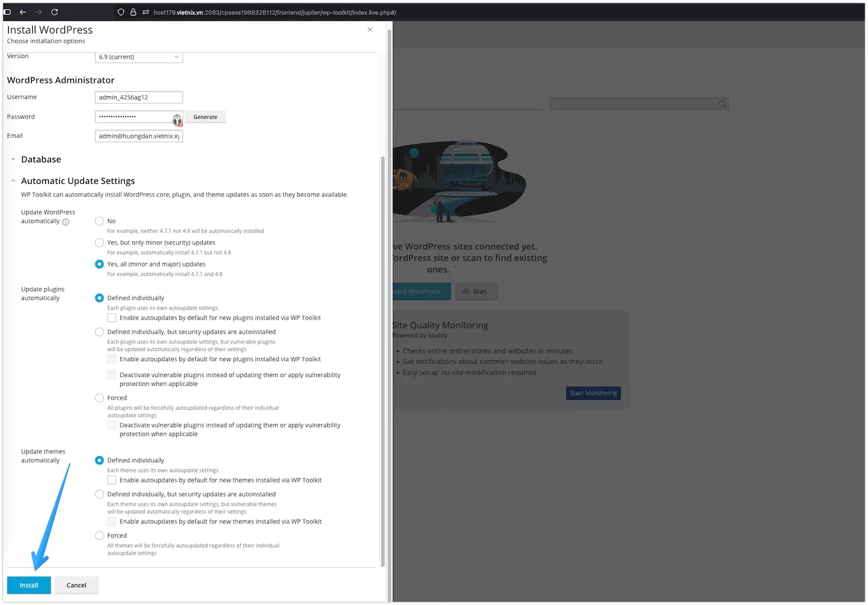Click the browser reload page icon
Viewport: 868px width, 605px height.
[x=54, y=12]
